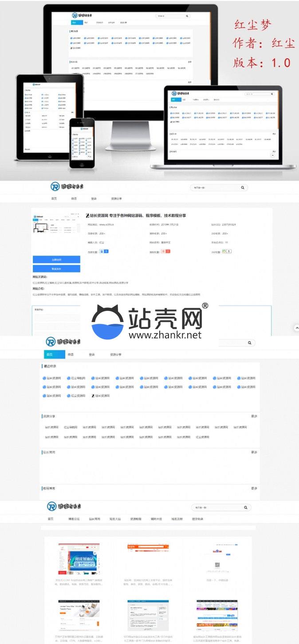Click the black Z favicon beside the 站长资源网 title
The height and width of the screenshot is (644, 299).
coord(87,216)
